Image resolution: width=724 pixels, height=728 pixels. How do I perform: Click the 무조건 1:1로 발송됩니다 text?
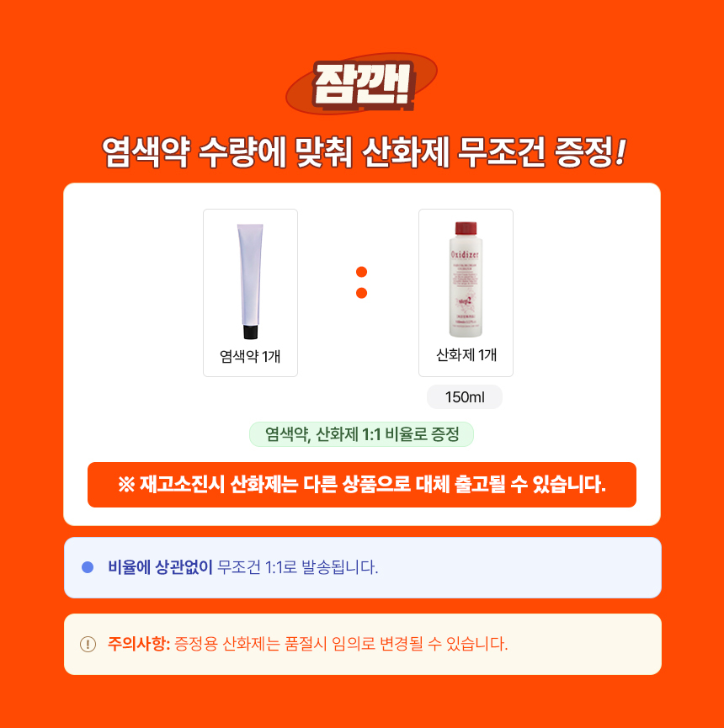[298, 567]
